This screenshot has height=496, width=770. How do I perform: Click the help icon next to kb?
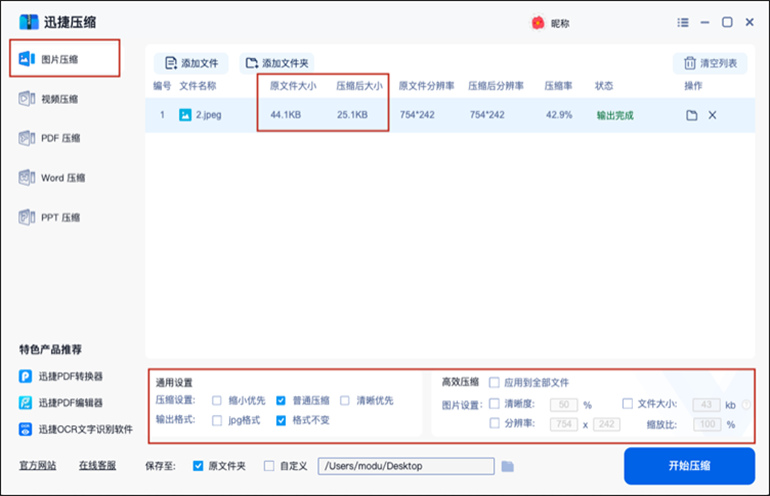click(x=746, y=405)
